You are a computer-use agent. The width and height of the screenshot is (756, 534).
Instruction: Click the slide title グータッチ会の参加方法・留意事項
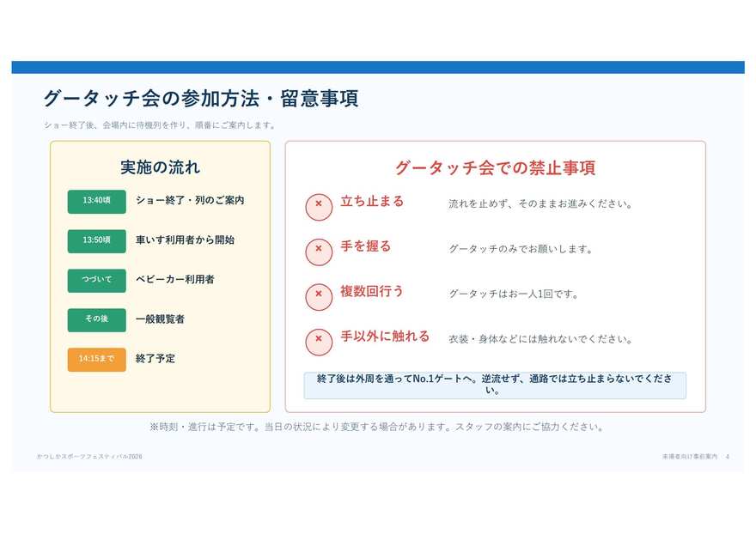[201, 99]
